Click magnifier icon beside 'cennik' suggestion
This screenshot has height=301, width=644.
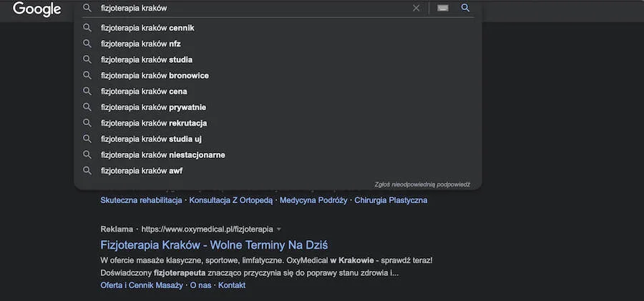87,28
